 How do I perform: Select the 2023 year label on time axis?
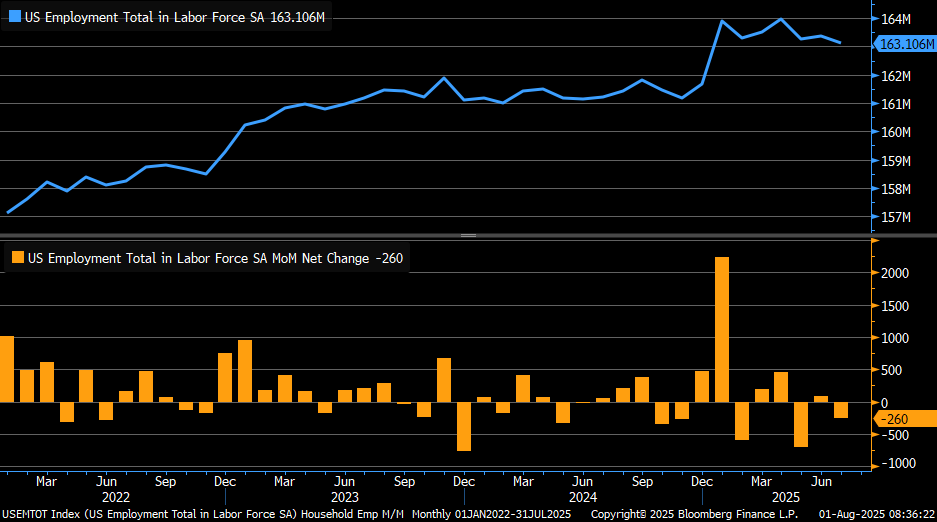click(345, 497)
